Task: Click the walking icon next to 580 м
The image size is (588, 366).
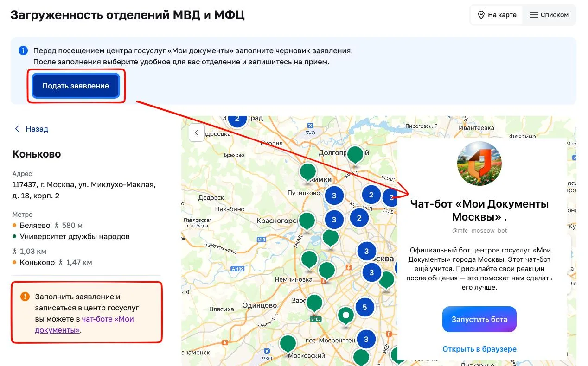Action: tap(57, 226)
